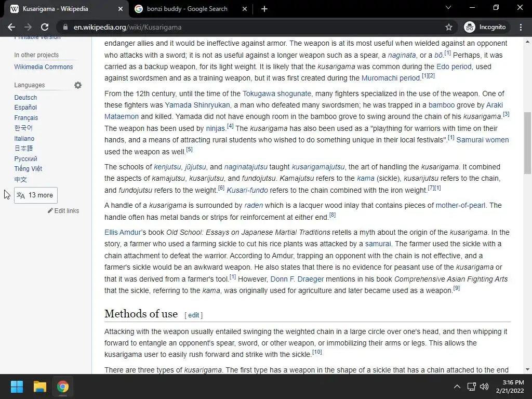
Task: Click the address bar URL
Action: [x=127, y=27]
